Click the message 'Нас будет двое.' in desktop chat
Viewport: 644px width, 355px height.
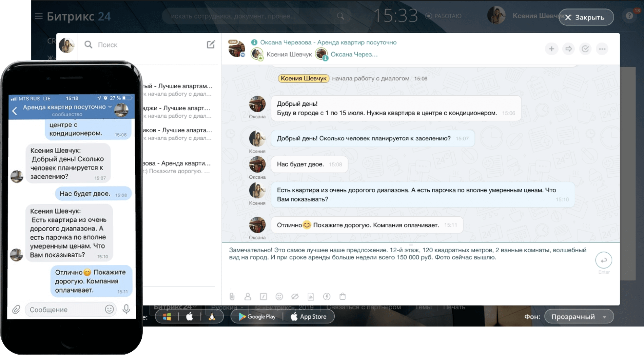point(309,164)
